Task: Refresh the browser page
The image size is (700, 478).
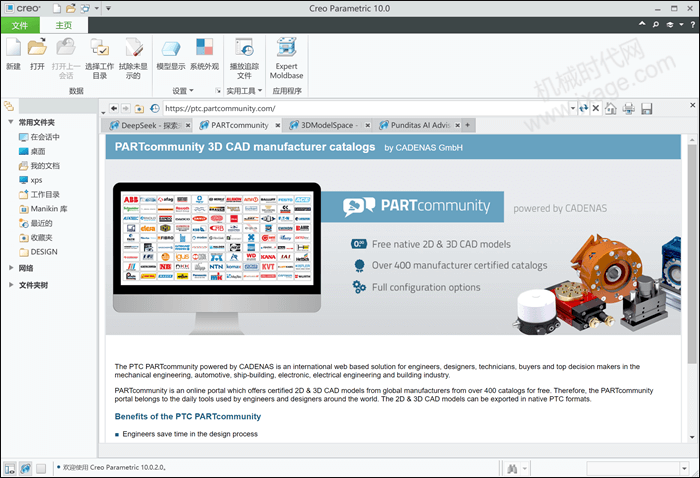Action: pyautogui.click(x=583, y=108)
